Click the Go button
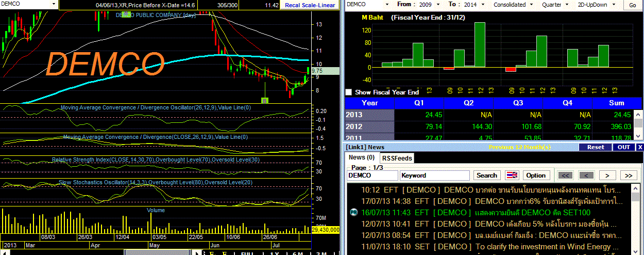Viewport: 644px width, 255px height. [x=633, y=5]
